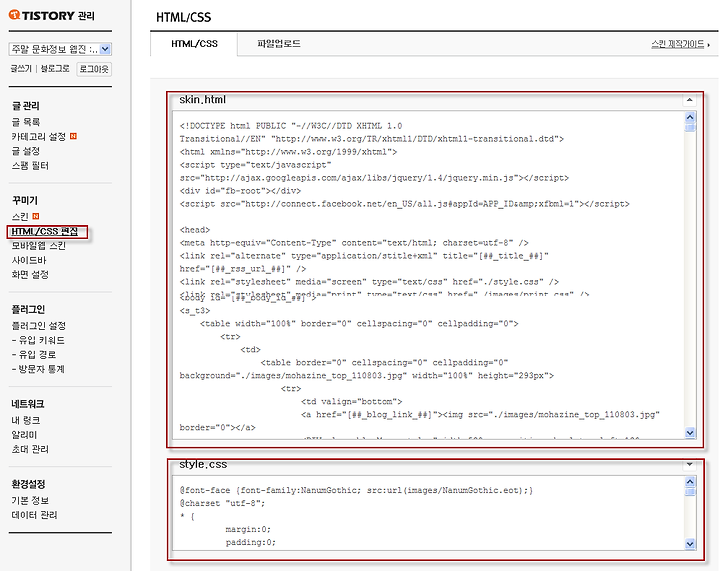Switch to the HTML/CSS tab
Viewport: 720px width, 571px height.
click(x=194, y=44)
